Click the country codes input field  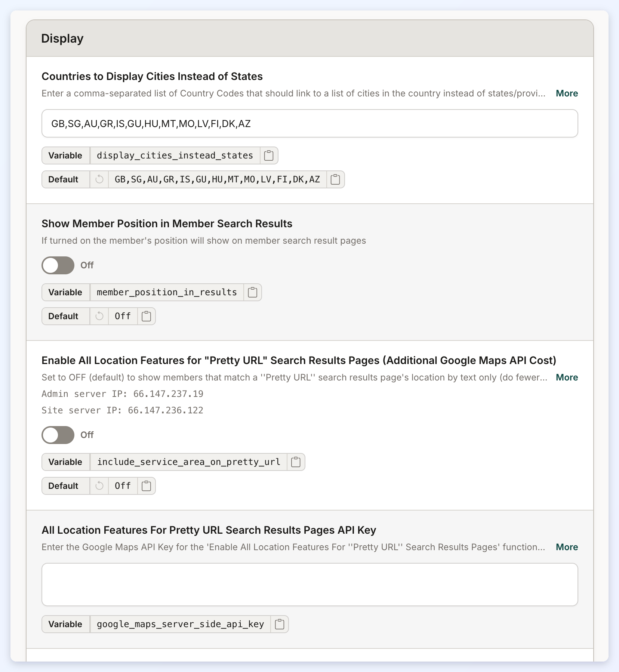point(309,123)
